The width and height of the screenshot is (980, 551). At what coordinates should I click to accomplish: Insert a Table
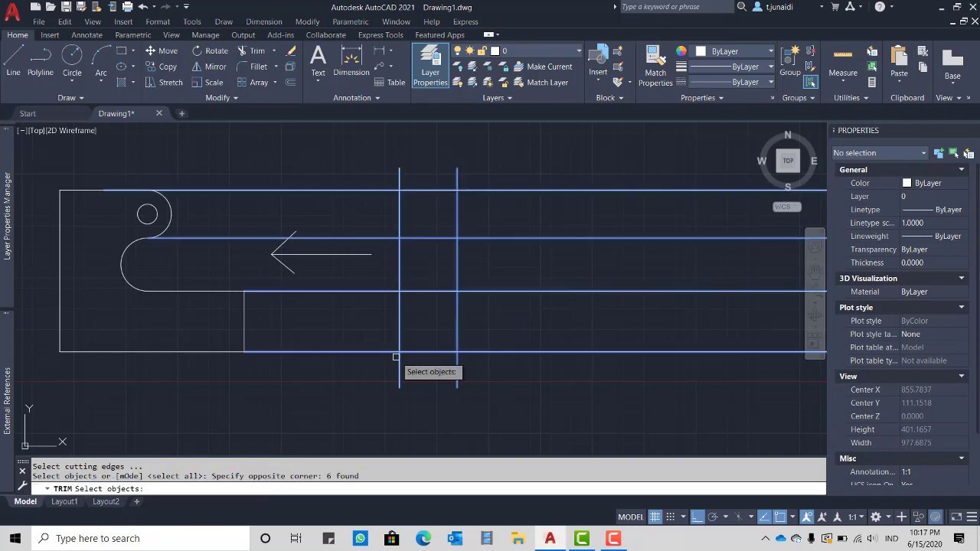pyautogui.click(x=390, y=83)
